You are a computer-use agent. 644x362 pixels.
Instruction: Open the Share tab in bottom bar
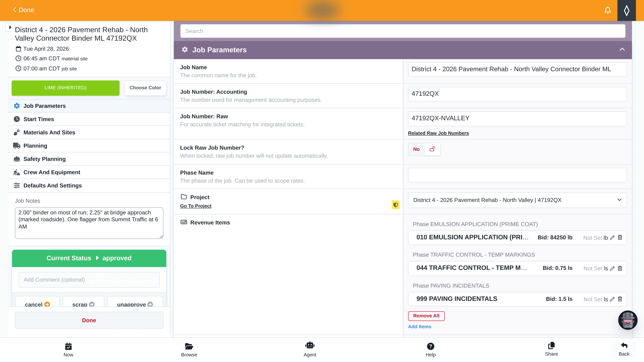coord(551,350)
